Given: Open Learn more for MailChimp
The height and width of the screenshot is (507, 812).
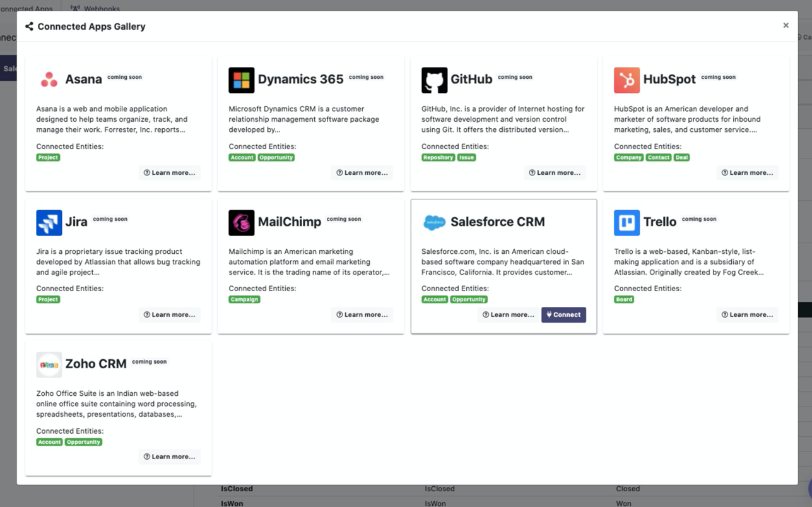Looking at the screenshot, I should click(362, 314).
